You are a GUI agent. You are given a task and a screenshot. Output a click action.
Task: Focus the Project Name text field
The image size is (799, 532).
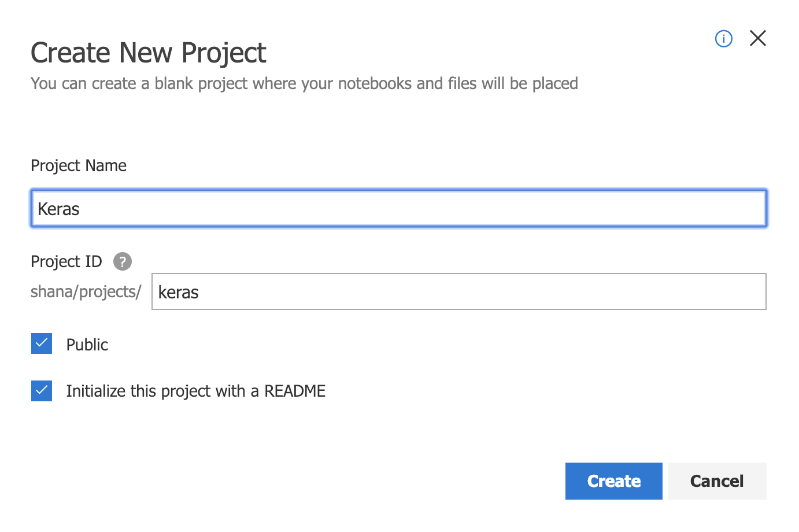(398, 208)
